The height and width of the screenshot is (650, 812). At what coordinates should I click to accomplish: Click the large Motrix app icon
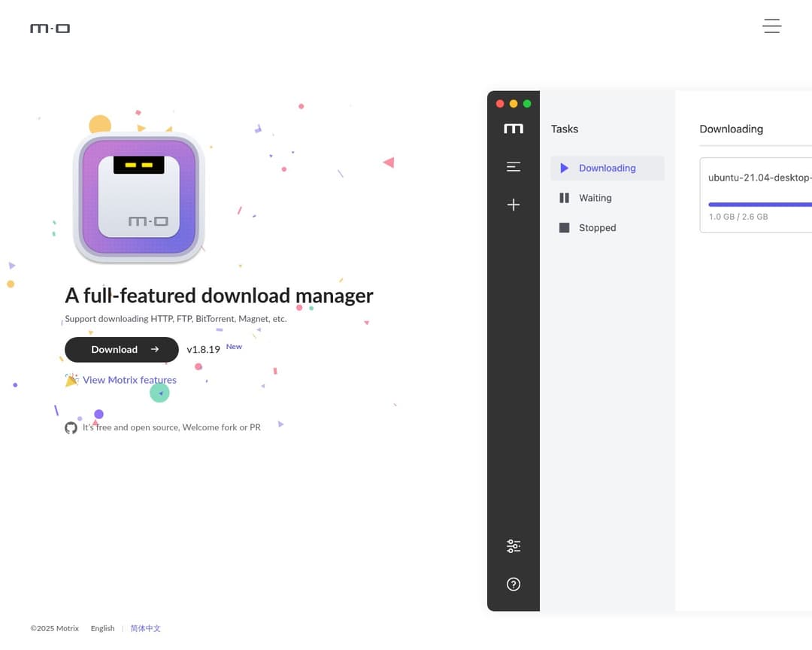[x=139, y=197]
